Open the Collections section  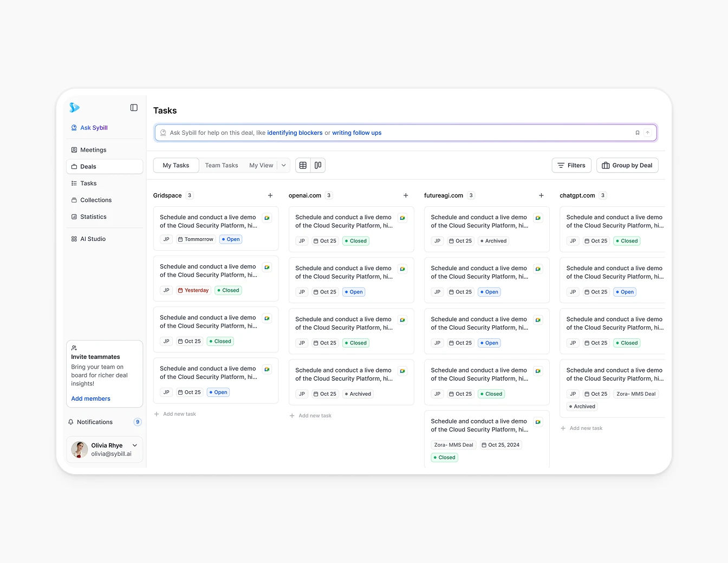pyautogui.click(x=96, y=200)
